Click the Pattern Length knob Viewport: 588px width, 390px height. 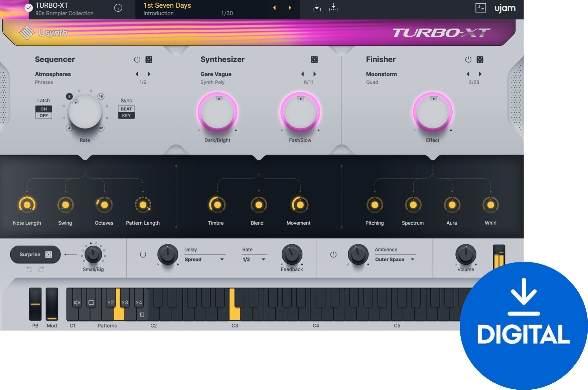[x=143, y=205]
